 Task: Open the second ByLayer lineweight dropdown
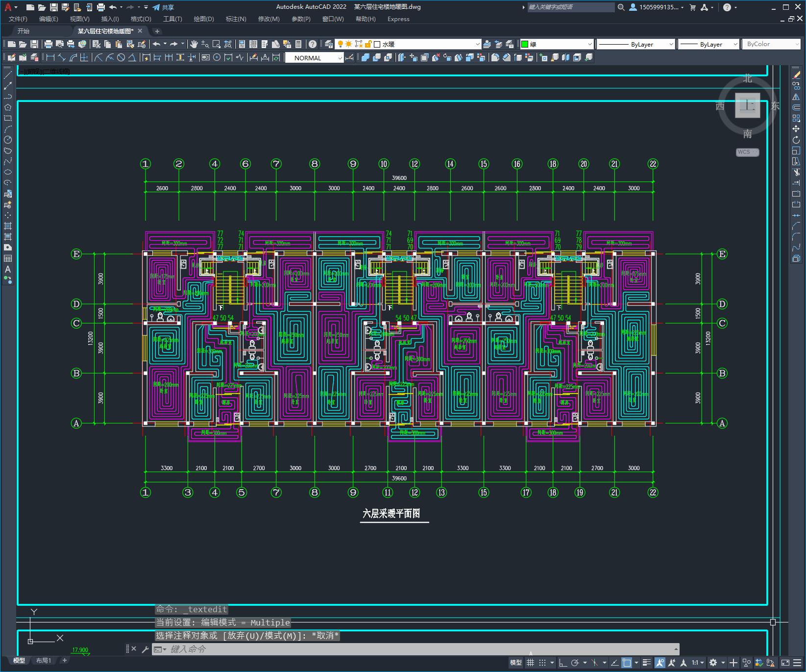coord(735,44)
